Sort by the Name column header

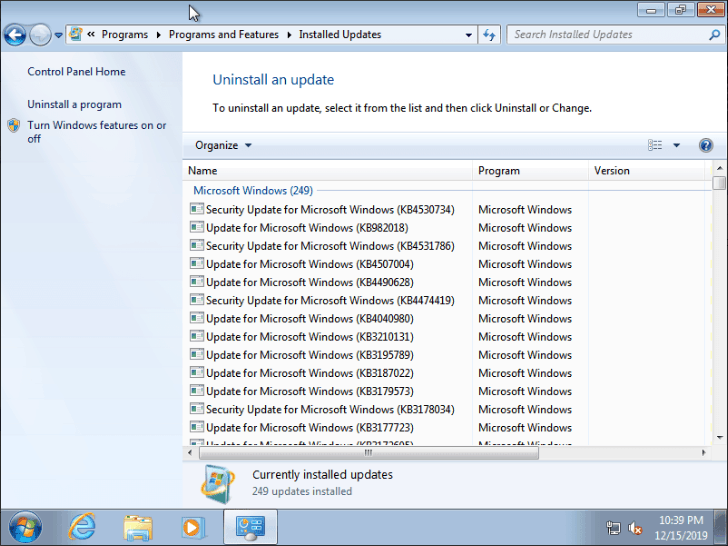tap(327, 171)
